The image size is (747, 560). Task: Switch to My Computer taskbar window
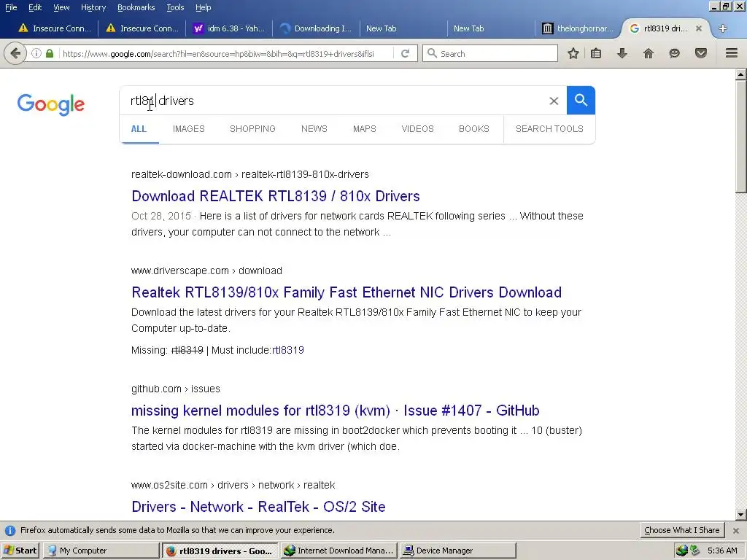[101, 551]
